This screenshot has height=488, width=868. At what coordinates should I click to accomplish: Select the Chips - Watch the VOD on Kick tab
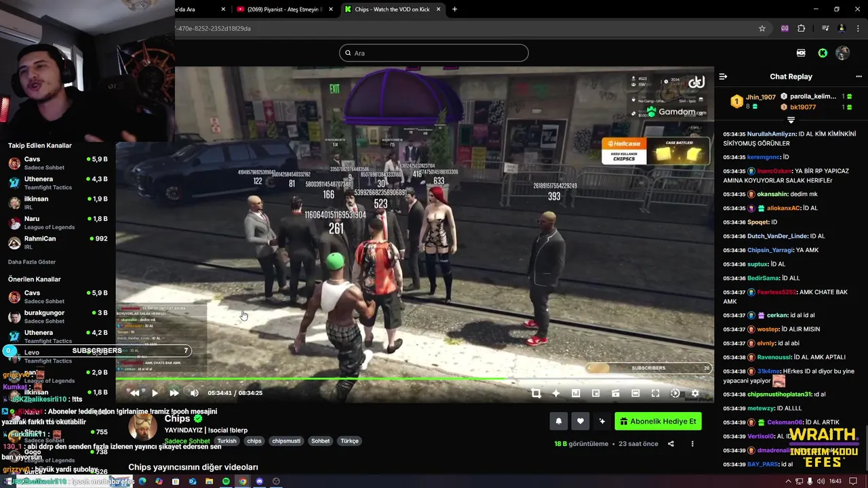coord(391,9)
